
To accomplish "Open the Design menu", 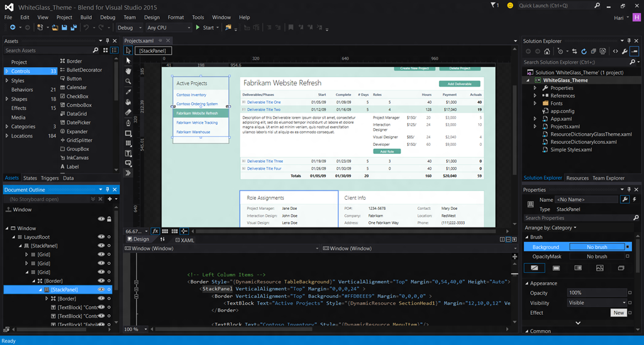I will point(152,18).
